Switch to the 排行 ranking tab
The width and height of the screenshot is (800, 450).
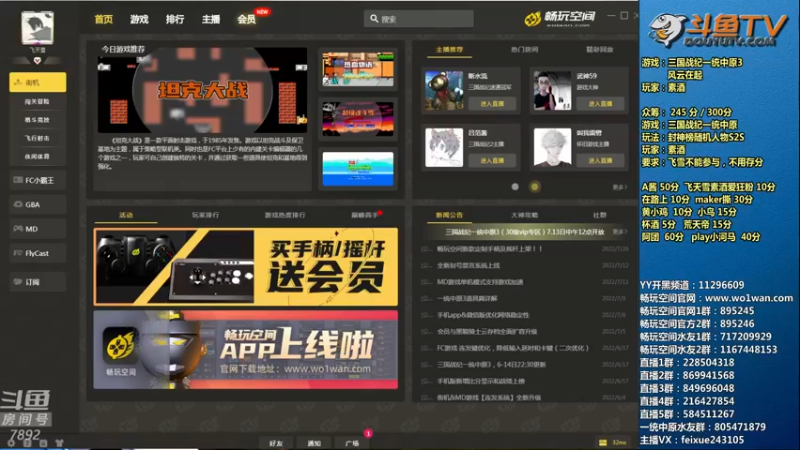tap(175, 19)
